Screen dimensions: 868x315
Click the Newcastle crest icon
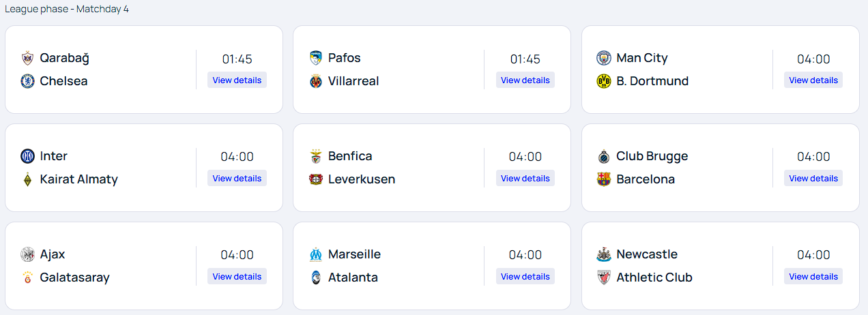tap(603, 254)
